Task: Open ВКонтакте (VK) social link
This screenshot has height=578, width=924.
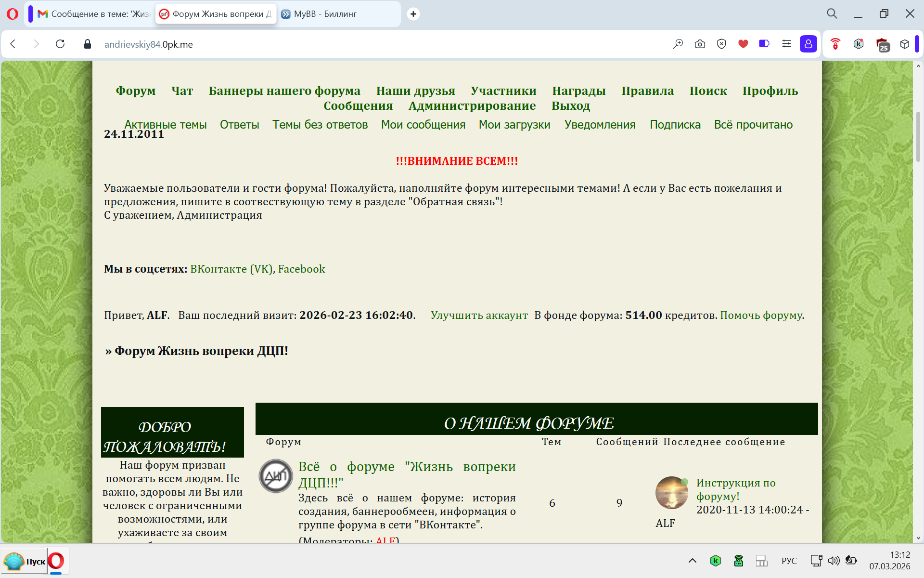Action: pyautogui.click(x=232, y=269)
